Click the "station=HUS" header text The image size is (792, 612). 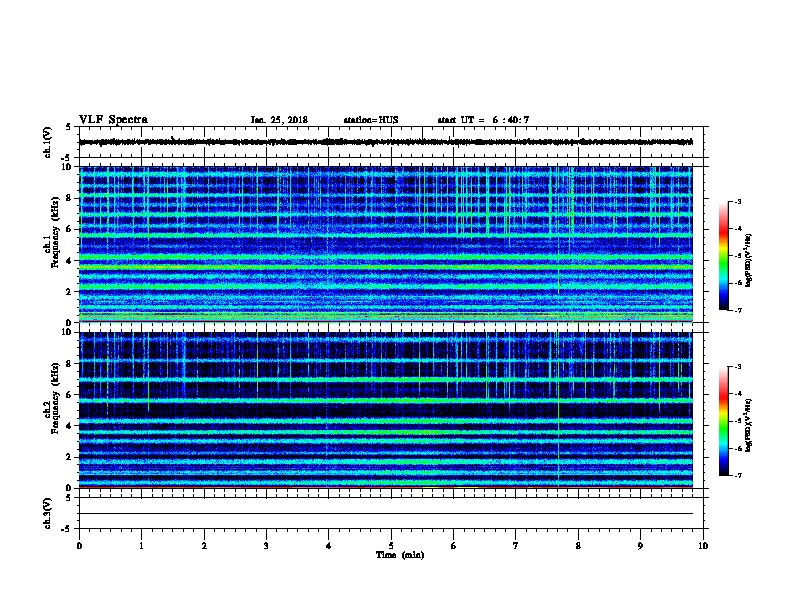click(371, 120)
